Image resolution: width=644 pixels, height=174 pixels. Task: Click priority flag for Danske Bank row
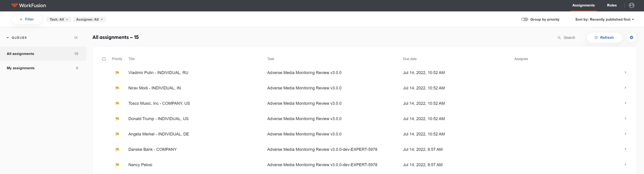pos(117,149)
